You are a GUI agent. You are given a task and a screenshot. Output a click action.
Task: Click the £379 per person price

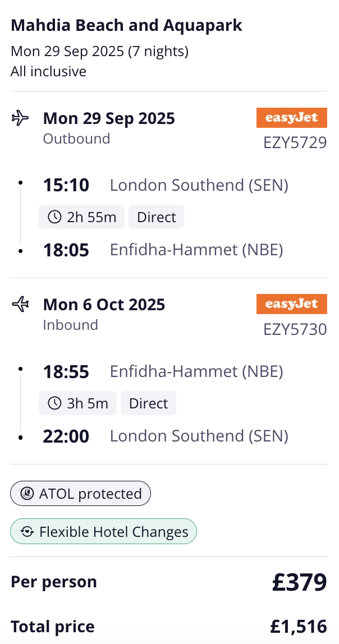click(300, 582)
